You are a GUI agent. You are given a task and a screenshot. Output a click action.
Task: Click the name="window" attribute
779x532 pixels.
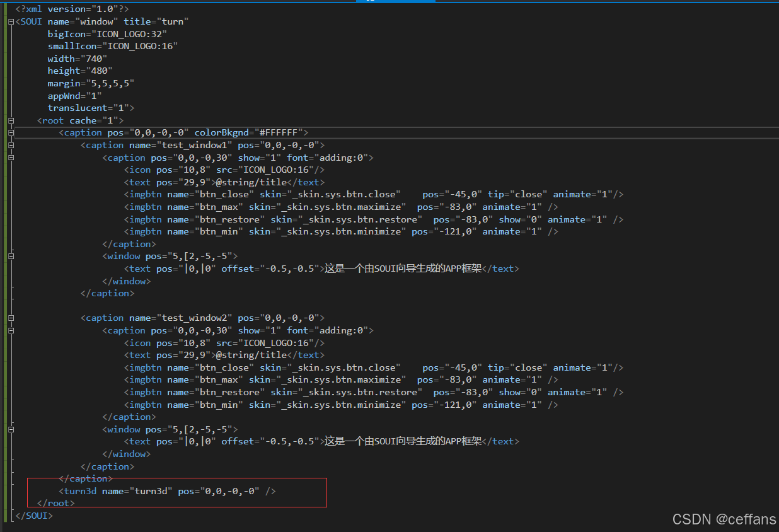(83, 21)
